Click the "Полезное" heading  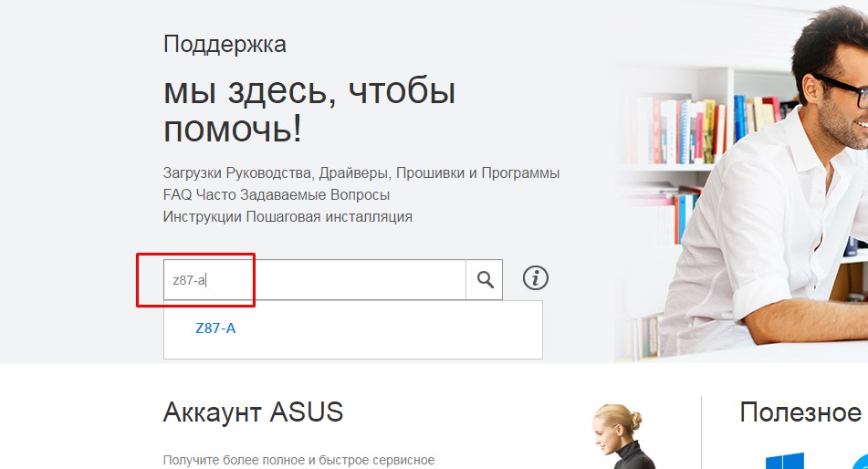pyautogui.click(x=800, y=412)
